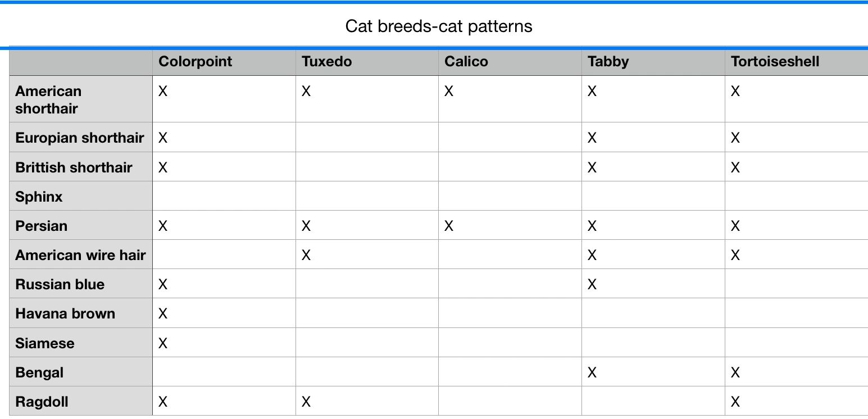Select the Sphinx row header cell

click(39, 197)
